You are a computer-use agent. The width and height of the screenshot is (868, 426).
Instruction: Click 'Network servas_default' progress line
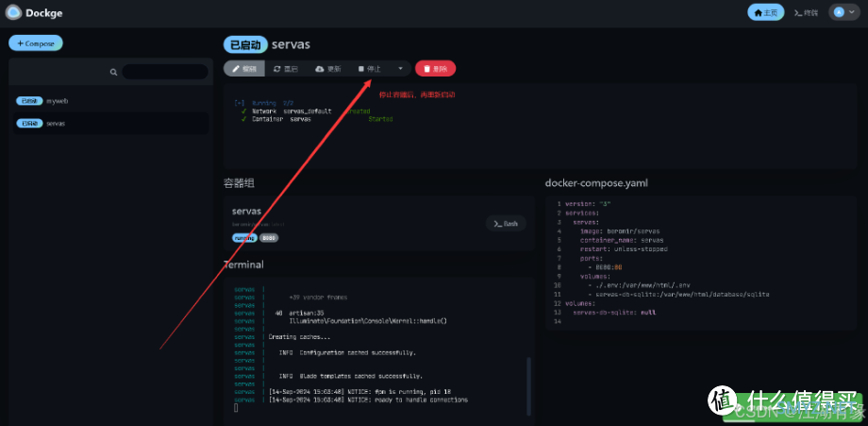(x=306, y=111)
